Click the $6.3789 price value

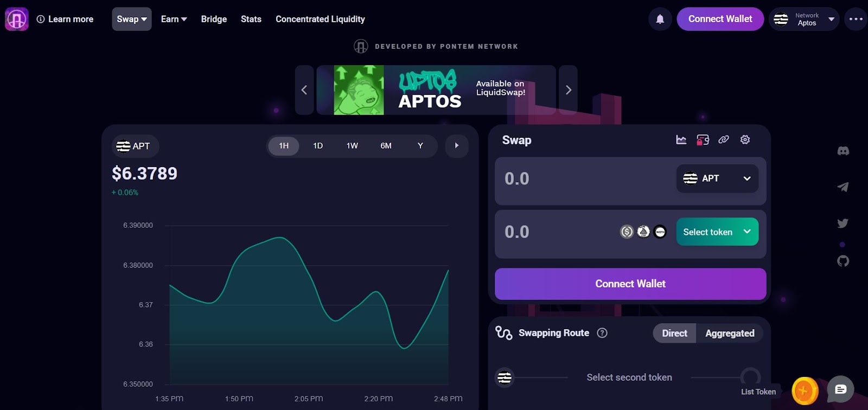(x=145, y=174)
